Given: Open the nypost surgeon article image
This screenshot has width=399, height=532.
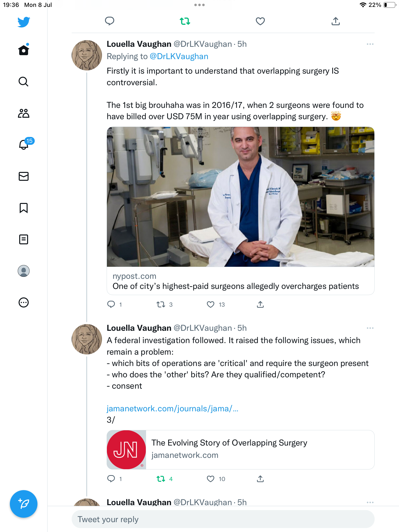Looking at the screenshot, I should coord(240,197).
